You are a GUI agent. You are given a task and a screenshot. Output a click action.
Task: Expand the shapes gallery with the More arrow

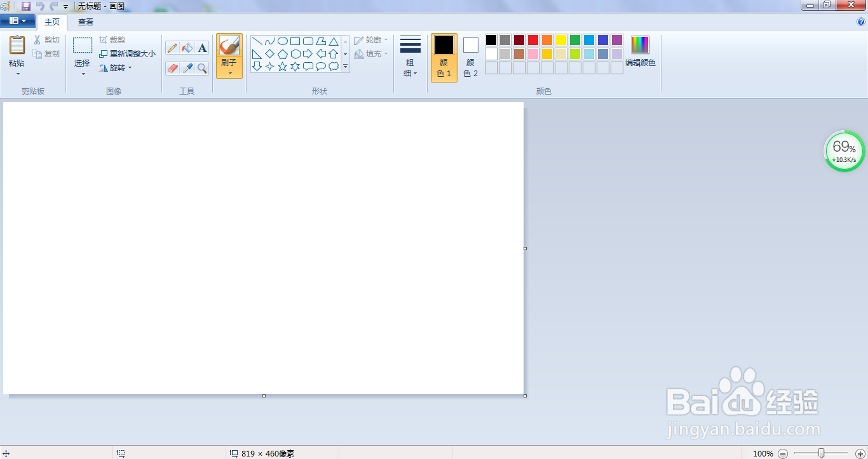click(346, 67)
